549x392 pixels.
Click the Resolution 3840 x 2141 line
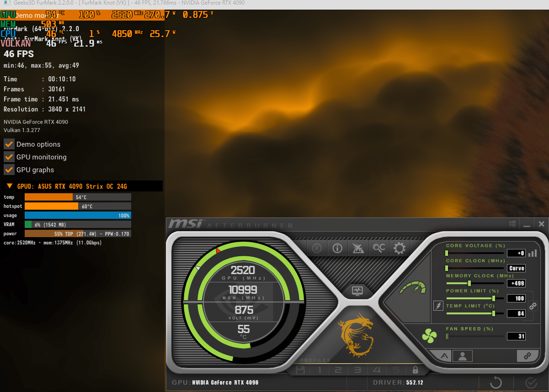[x=44, y=109]
